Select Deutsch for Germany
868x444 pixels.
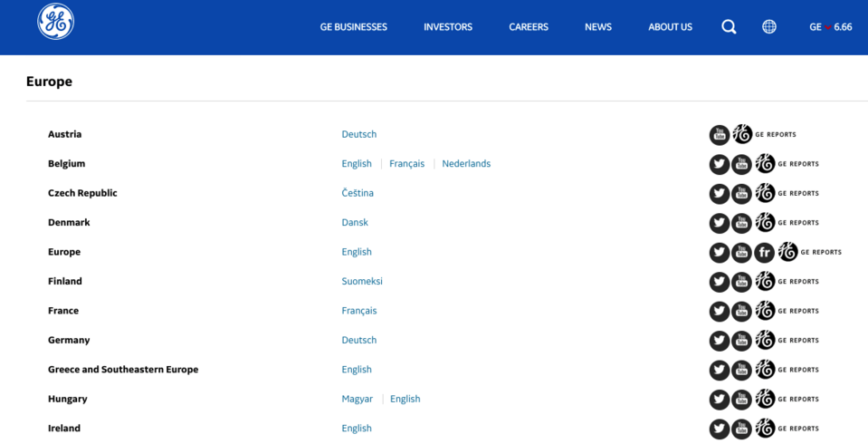[x=358, y=340]
